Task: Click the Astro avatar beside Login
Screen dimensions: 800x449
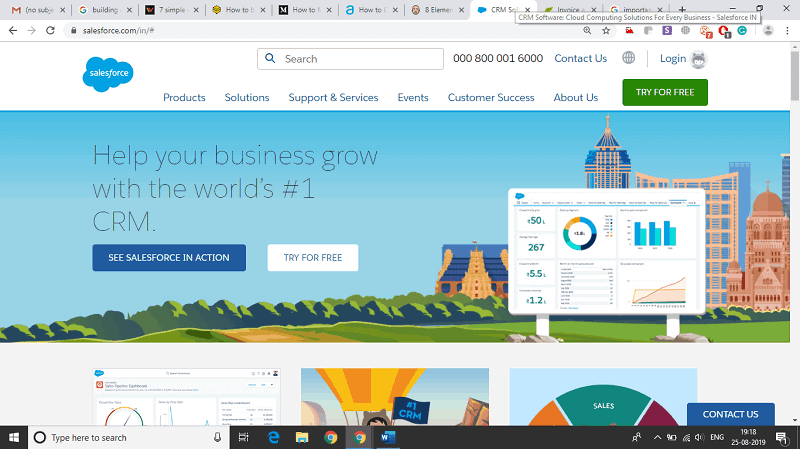Action: (698, 60)
